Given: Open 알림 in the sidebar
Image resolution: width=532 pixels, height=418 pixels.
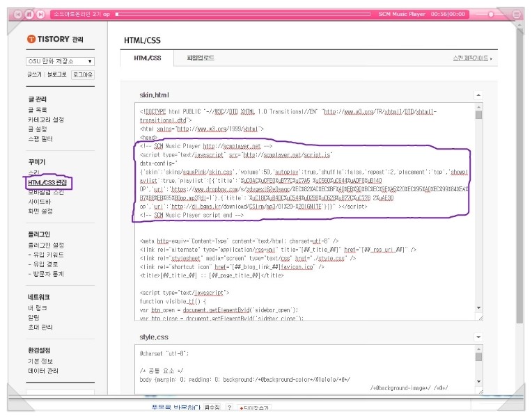Looking at the screenshot, I should point(33,318).
